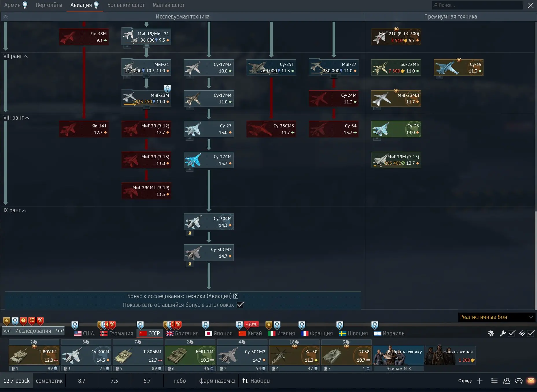The height and width of the screenshot is (392, 537).
Task: Click red clock icon above Исследования
Action: click(23, 321)
